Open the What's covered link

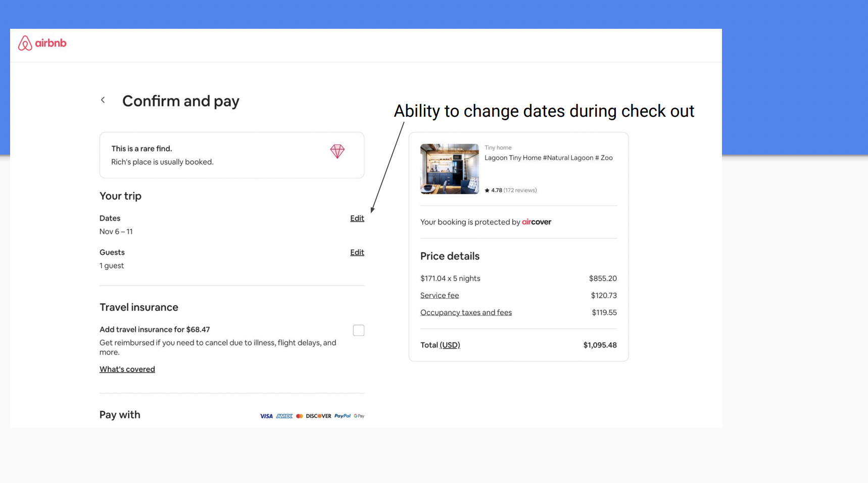pos(127,369)
